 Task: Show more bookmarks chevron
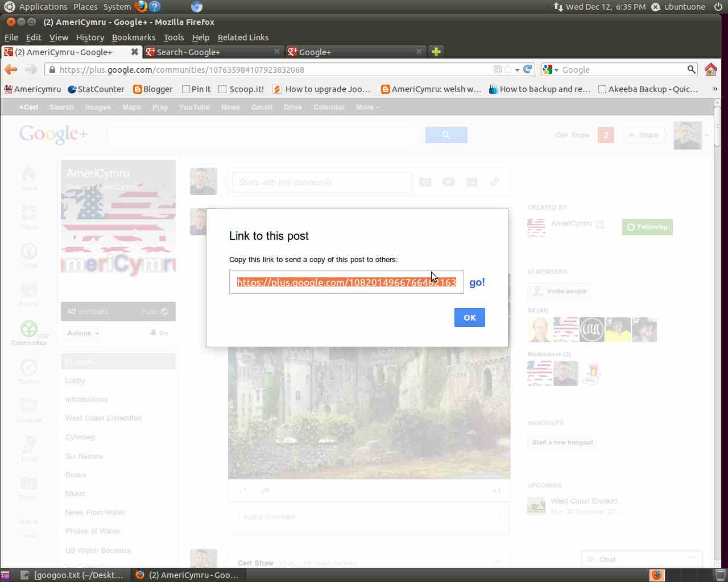(x=715, y=89)
